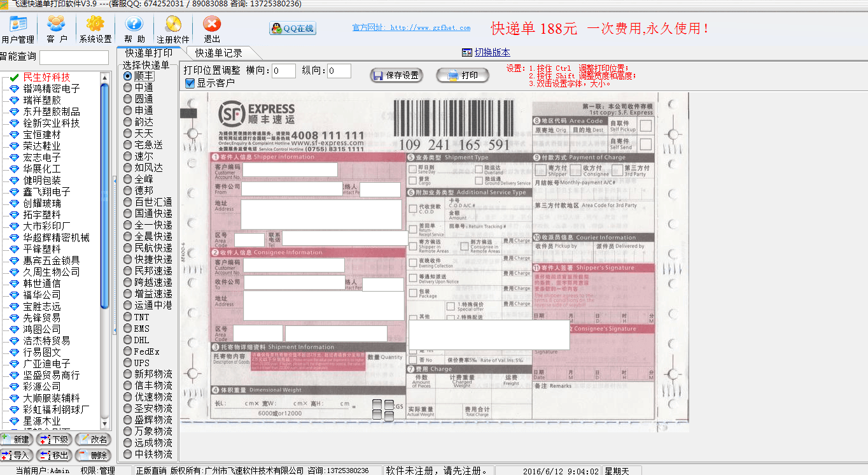Select customer 华超辉精密机械
The image size is (868, 475).
click(x=56, y=237)
